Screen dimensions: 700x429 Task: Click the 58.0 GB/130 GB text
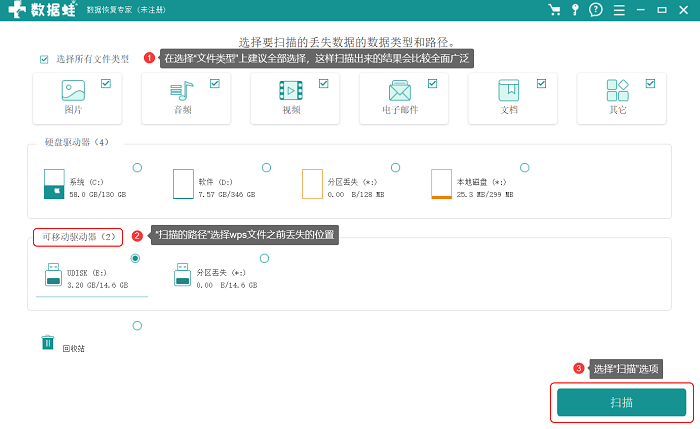[98, 195]
